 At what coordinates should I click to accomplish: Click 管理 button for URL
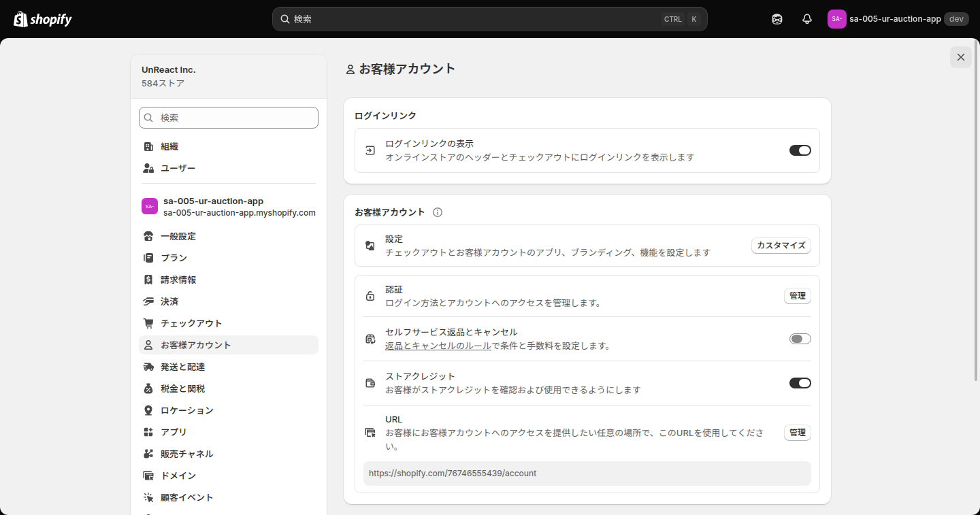click(798, 433)
